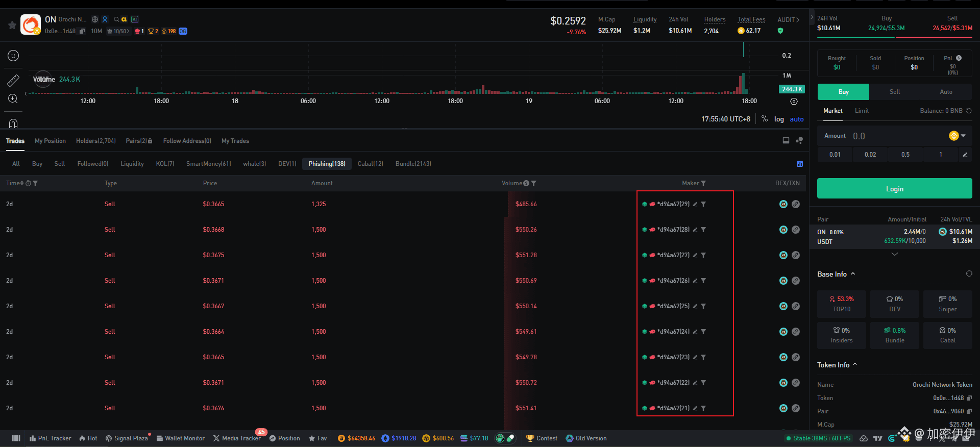This screenshot has width=980, height=447.
Task: Toggle the pill switch in bottom bar
Action: pos(505,438)
